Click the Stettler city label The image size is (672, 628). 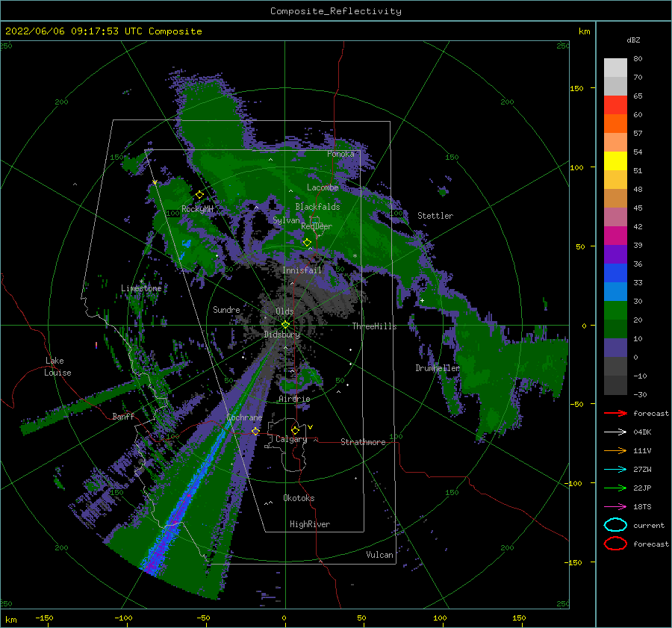pyautogui.click(x=435, y=216)
